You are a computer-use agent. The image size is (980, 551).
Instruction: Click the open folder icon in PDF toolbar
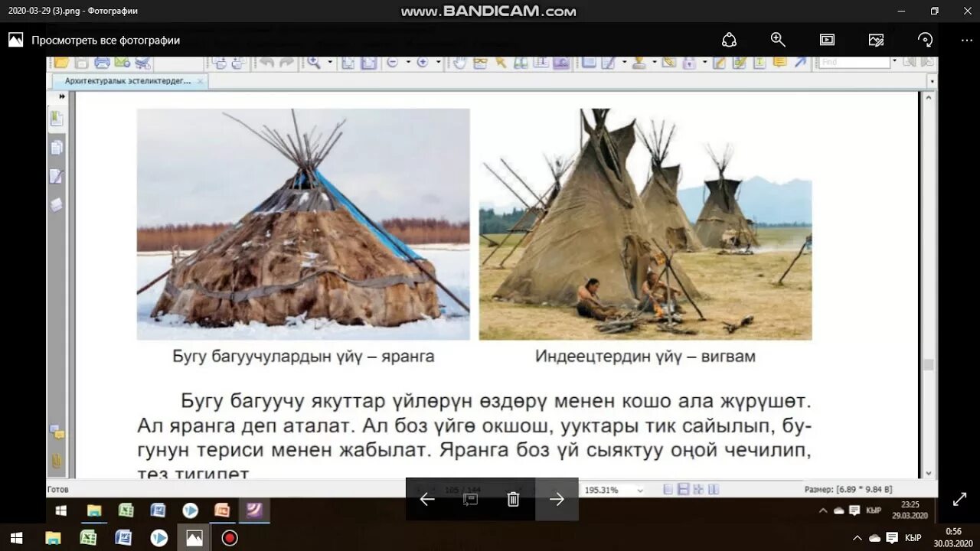pos(60,62)
